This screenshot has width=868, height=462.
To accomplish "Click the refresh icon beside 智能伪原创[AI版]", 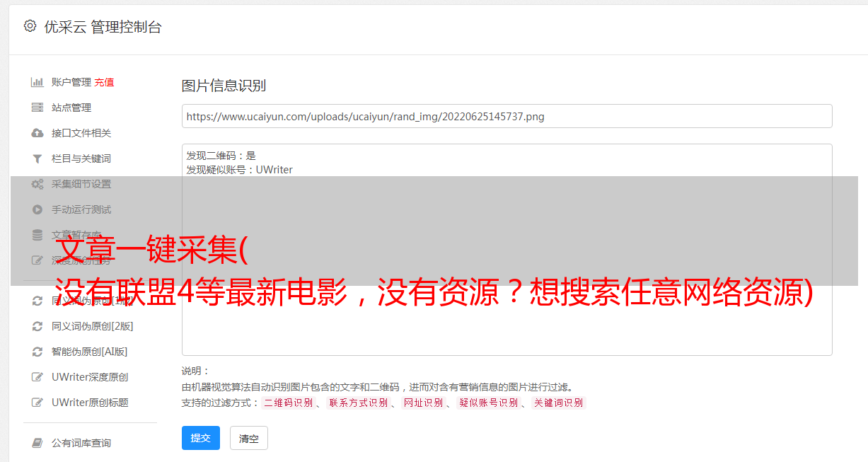I will [x=37, y=352].
